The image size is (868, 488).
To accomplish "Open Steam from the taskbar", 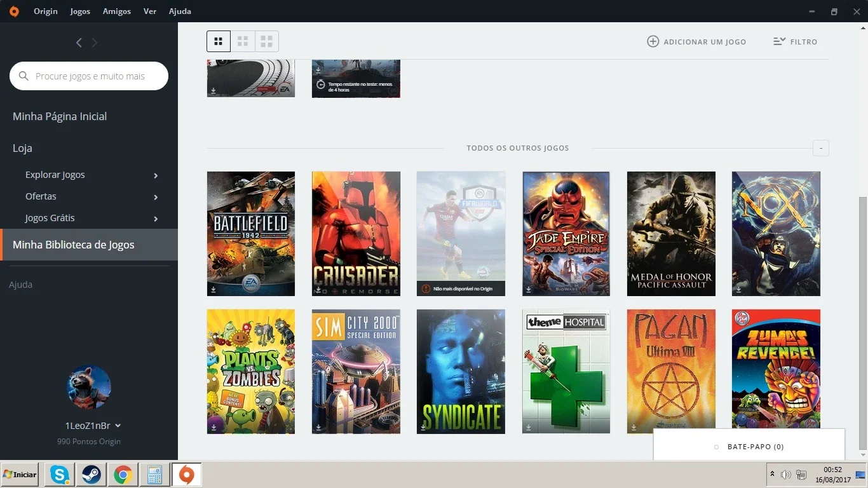I will (92, 475).
